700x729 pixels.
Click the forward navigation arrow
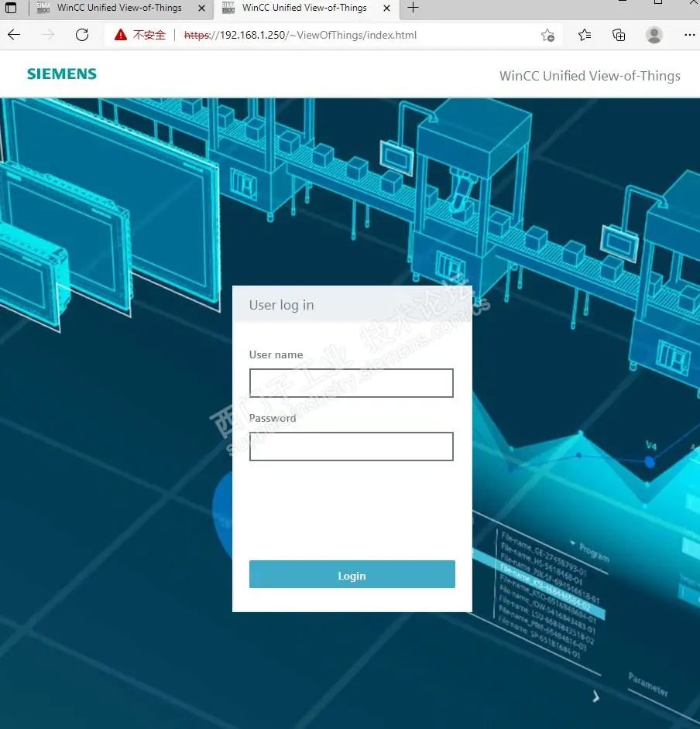(48, 35)
